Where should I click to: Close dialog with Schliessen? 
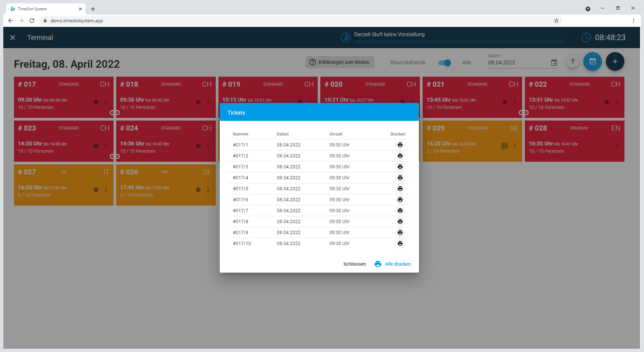click(355, 264)
